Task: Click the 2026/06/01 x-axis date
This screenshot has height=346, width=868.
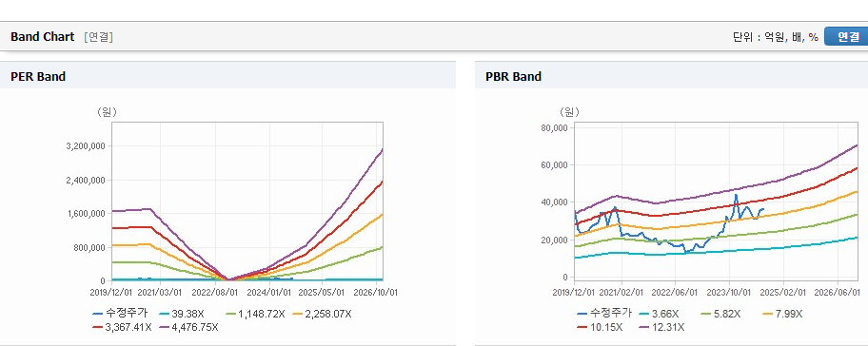Action: click(838, 292)
